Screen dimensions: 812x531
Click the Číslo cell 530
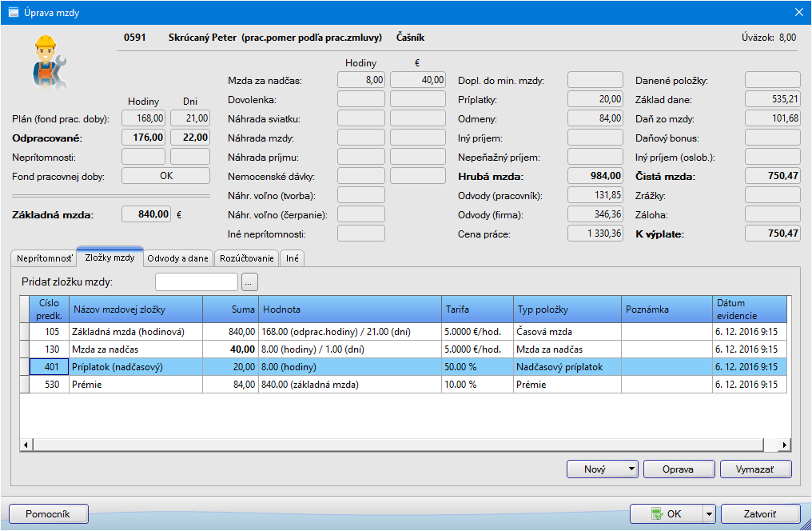coord(50,385)
